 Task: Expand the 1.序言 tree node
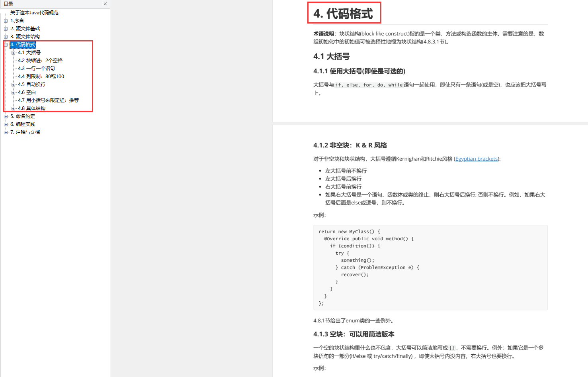pos(6,21)
